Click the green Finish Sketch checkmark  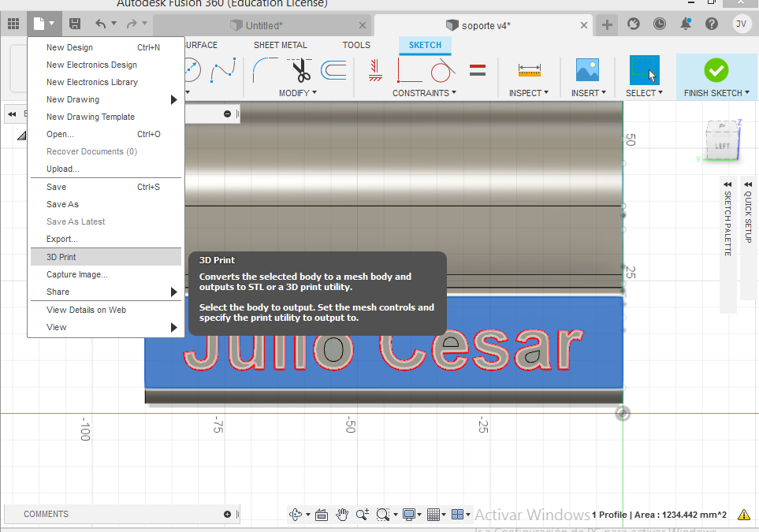coord(716,70)
